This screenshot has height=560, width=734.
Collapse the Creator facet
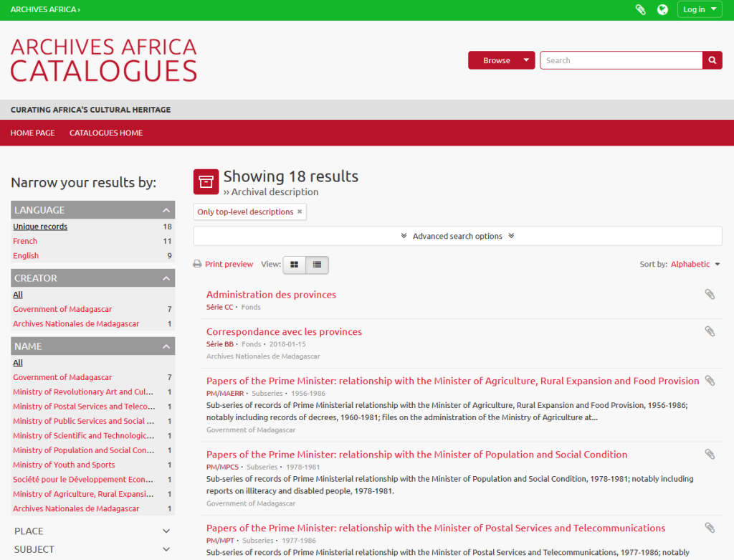(x=92, y=278)
